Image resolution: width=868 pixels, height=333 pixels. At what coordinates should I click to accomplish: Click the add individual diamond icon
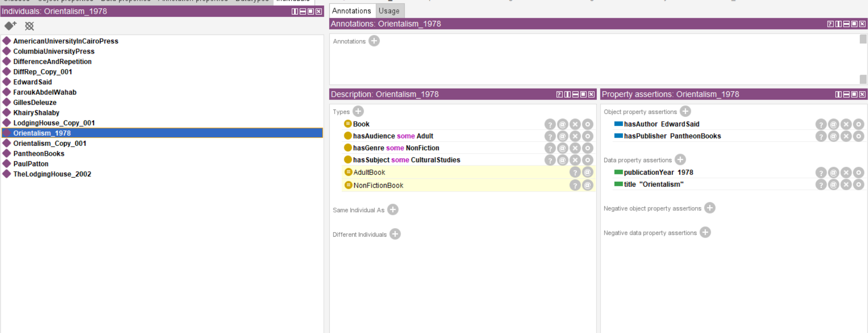point(10,26)
